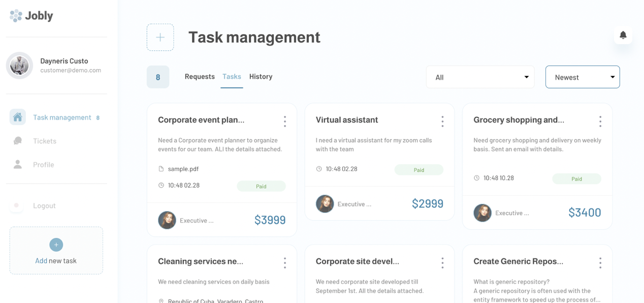Open three-dot menu on Create Generic Repository card
644x303 pixels.
tap(600, 262)
